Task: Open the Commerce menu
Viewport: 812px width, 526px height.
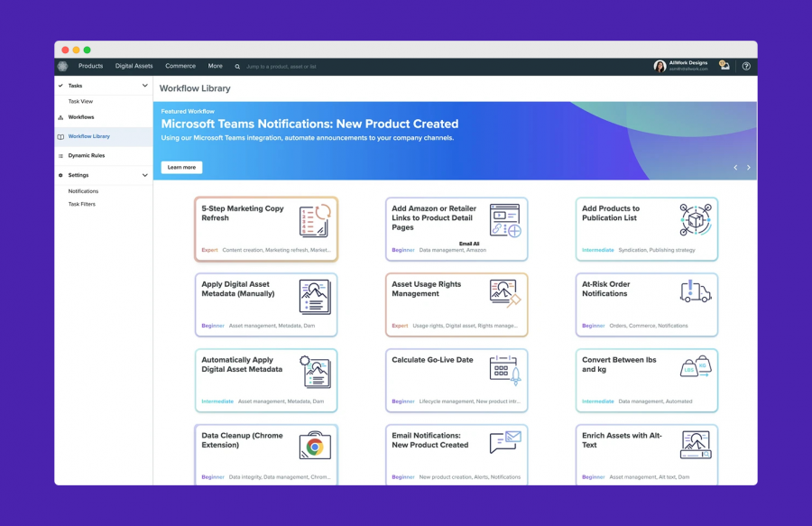Action: [x=180, y=66]
